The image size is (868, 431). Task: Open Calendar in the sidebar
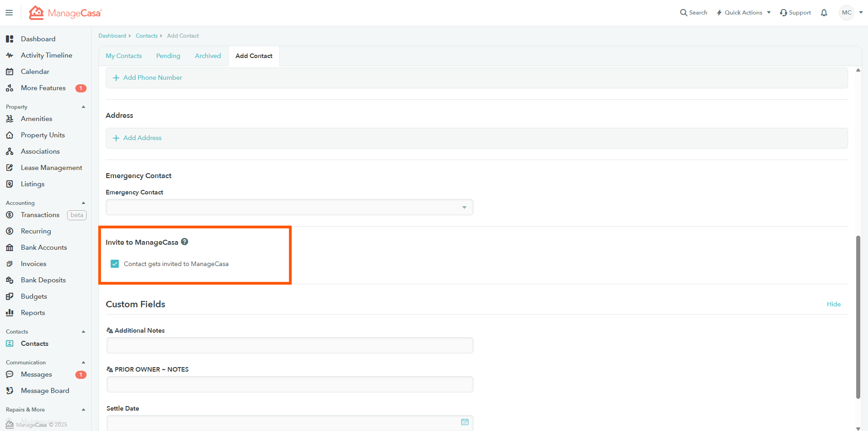click(x=35, y=72)
